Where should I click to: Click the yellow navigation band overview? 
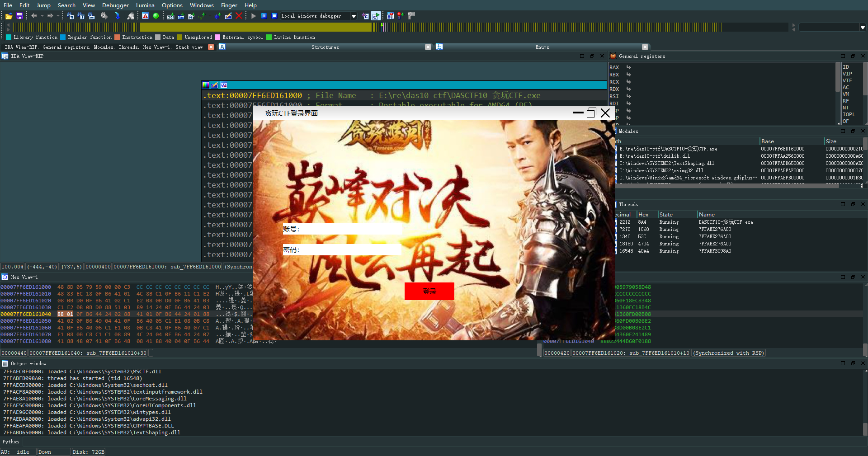pos(255,28)
